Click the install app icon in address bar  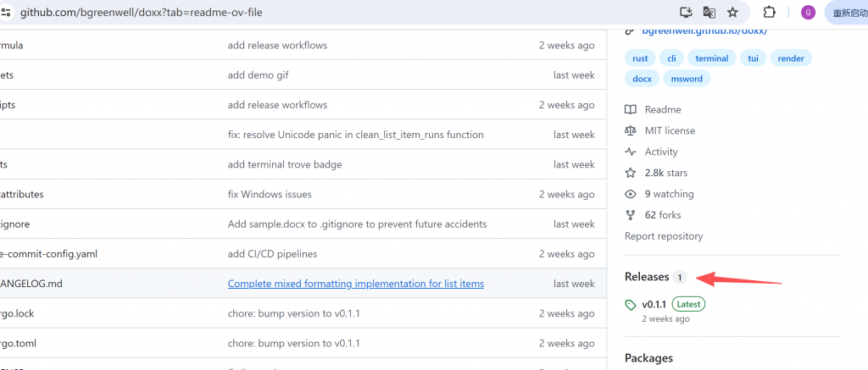pyautogui.click(x=687, y=13)
